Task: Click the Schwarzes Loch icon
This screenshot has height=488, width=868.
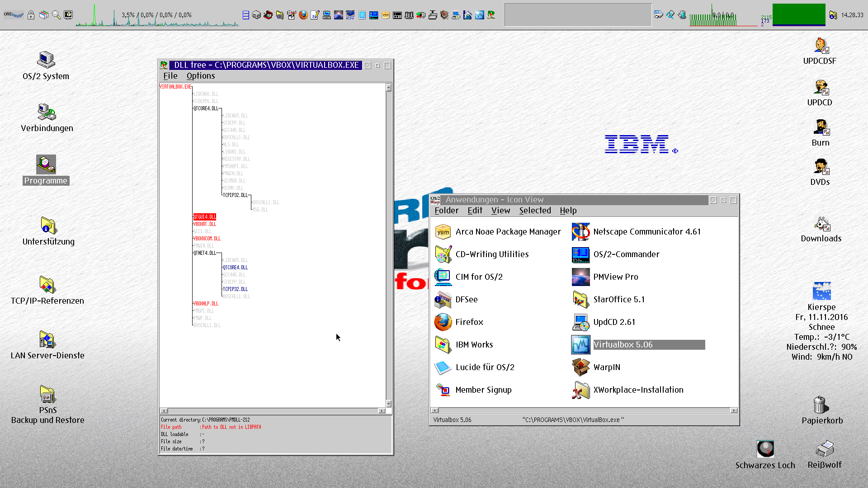Action: 765,449
